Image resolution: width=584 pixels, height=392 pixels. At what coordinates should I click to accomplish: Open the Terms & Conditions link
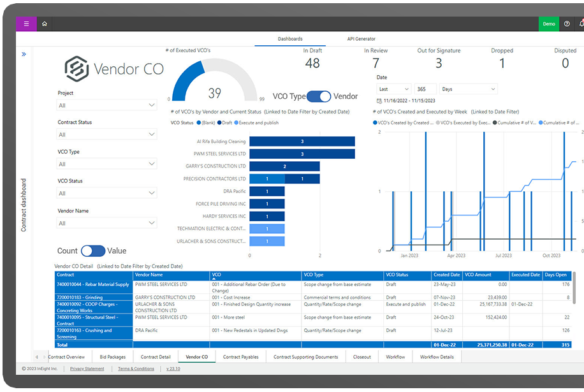click(136, 368)
